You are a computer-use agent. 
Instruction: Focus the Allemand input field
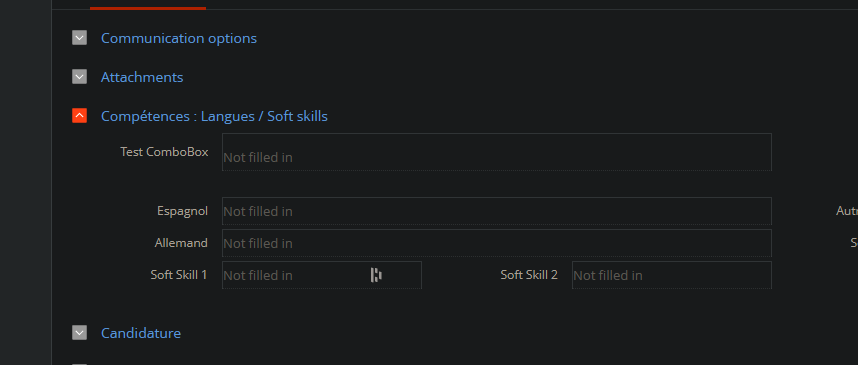tap(497, 243)
